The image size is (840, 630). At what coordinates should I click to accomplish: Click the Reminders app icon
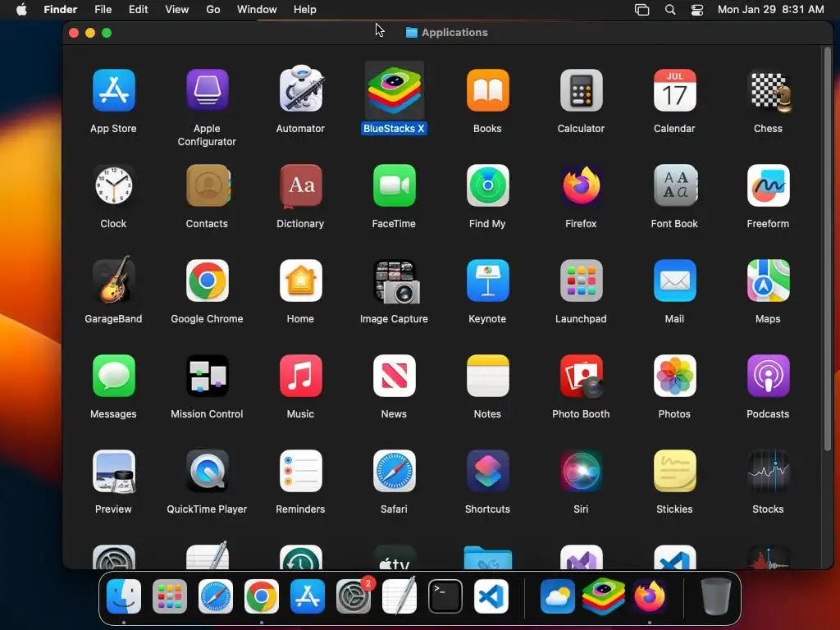pyautogui.click(x=300, y=471)
